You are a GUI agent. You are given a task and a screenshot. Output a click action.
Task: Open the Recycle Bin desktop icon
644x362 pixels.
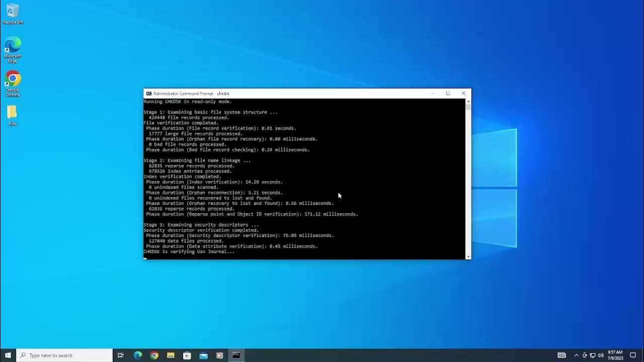pos(13,14)
